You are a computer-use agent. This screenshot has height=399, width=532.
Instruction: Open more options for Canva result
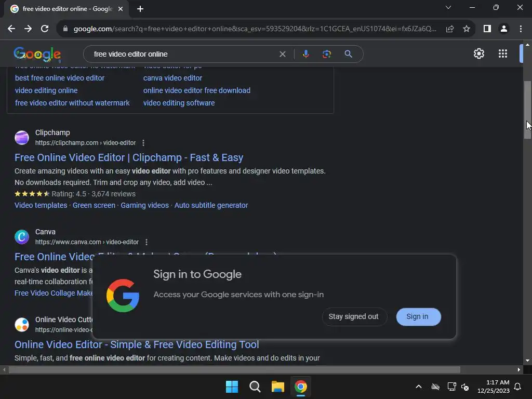click(x=147, y=242)
